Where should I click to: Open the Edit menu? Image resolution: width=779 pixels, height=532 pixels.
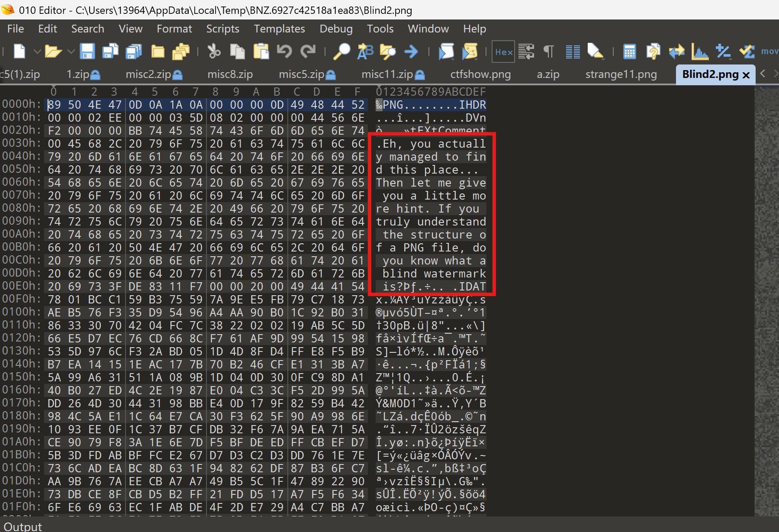click(x=48, y=29)
